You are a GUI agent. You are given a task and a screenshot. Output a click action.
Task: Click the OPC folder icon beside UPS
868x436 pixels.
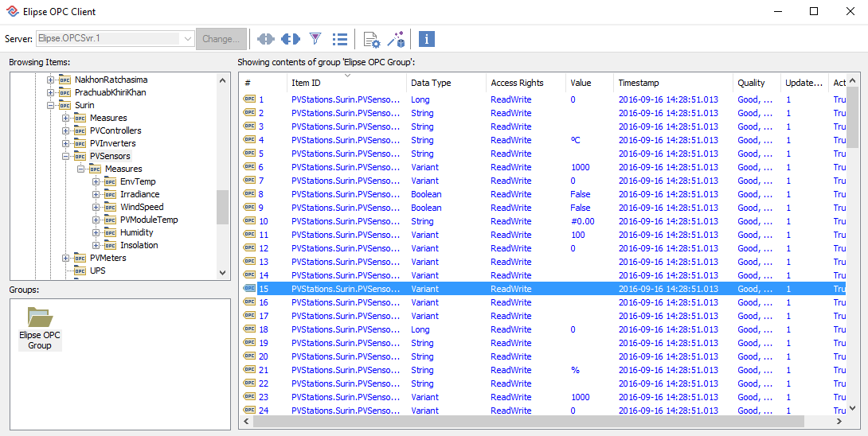point(80,271)
